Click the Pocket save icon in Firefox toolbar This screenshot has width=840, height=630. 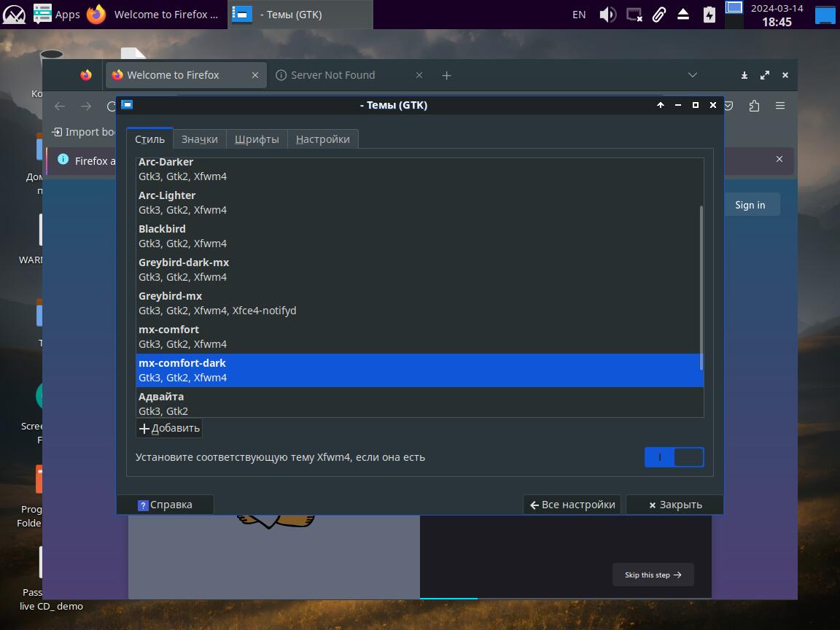pos(728,106)
